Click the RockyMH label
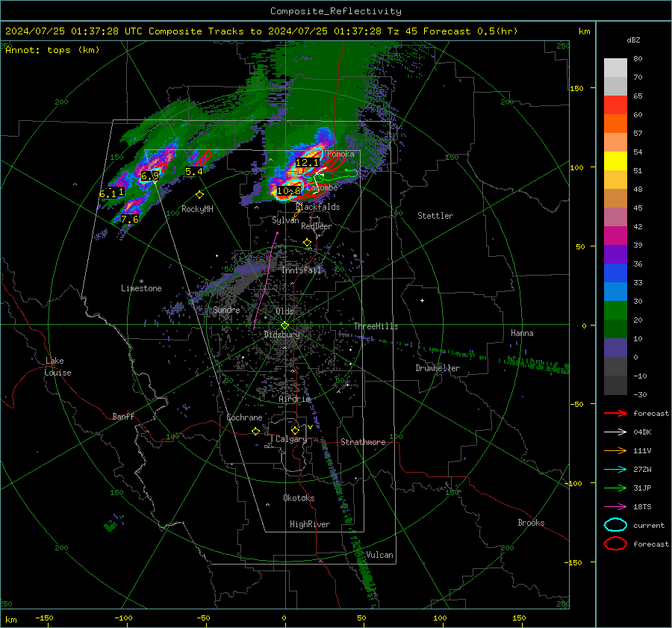This screenshot has width=672, height=628. point(197,209)
